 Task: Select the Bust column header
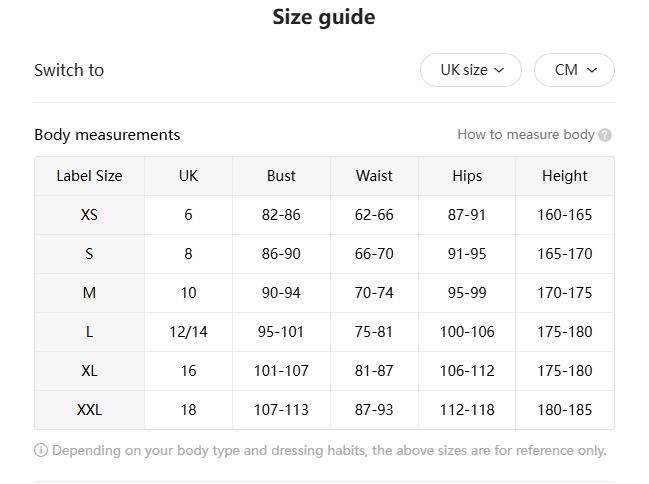coord(281,176)
